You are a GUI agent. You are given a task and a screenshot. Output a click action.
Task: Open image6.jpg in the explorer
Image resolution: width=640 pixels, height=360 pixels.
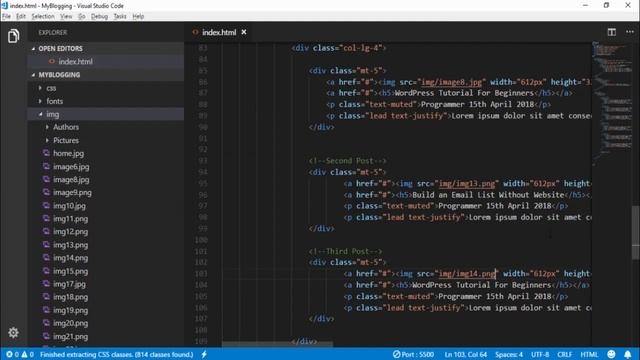click(105, 167)
